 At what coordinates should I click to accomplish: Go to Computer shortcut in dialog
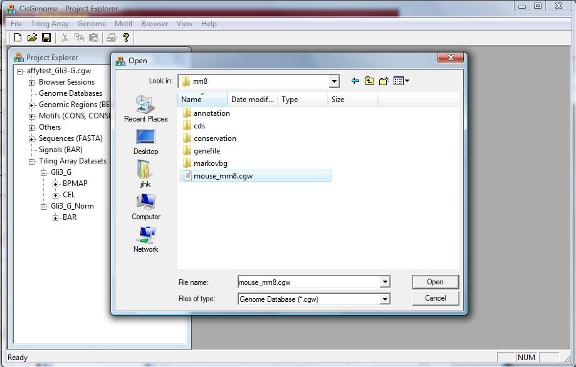[146, 206]
